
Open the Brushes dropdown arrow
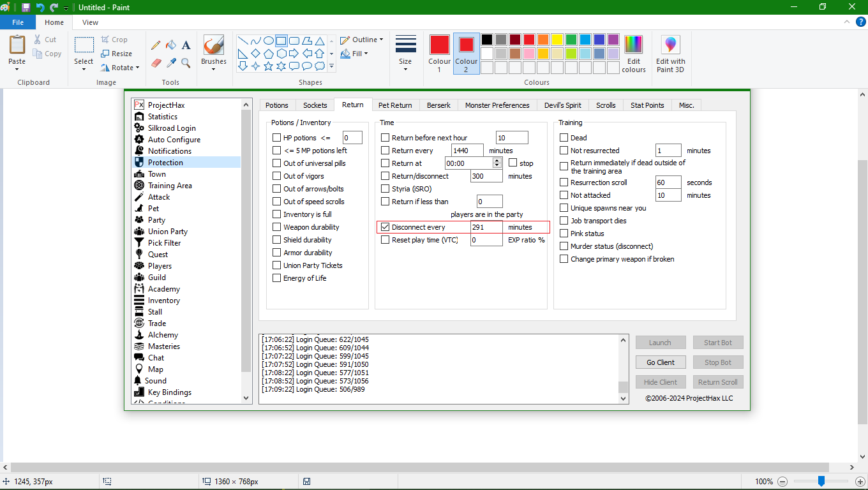point(214,69)
